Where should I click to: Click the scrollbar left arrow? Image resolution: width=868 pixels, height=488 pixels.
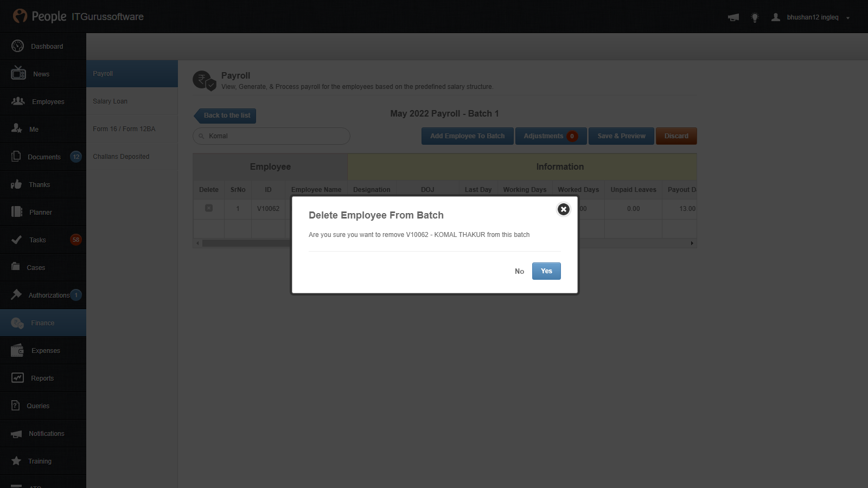197,243
